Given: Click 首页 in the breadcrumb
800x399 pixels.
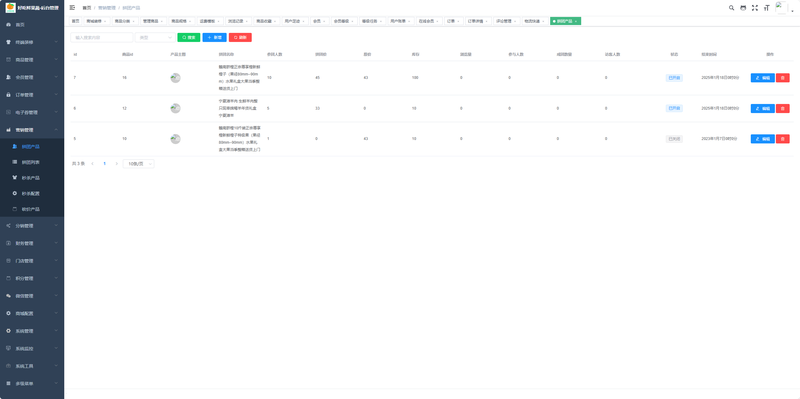Looking at the screenshot, I should pos(87,8).
